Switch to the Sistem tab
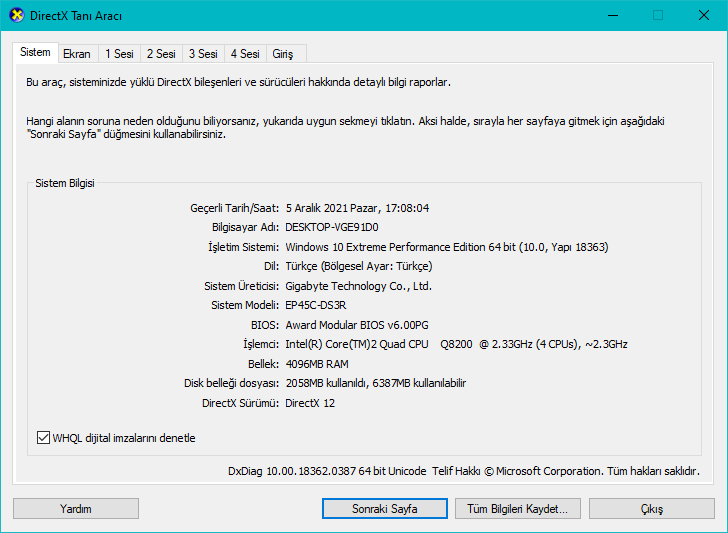 35,52
